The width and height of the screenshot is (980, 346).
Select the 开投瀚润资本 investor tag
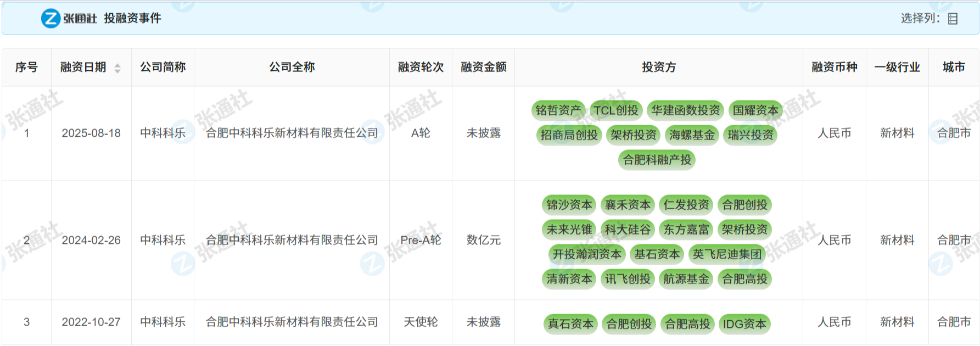(587, 254)
